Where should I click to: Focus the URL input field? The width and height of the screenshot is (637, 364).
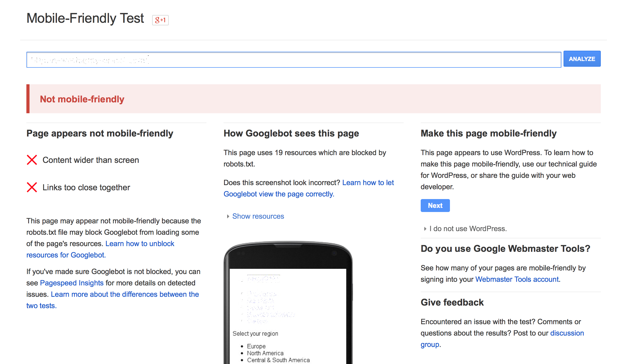[x=294, y=60]
